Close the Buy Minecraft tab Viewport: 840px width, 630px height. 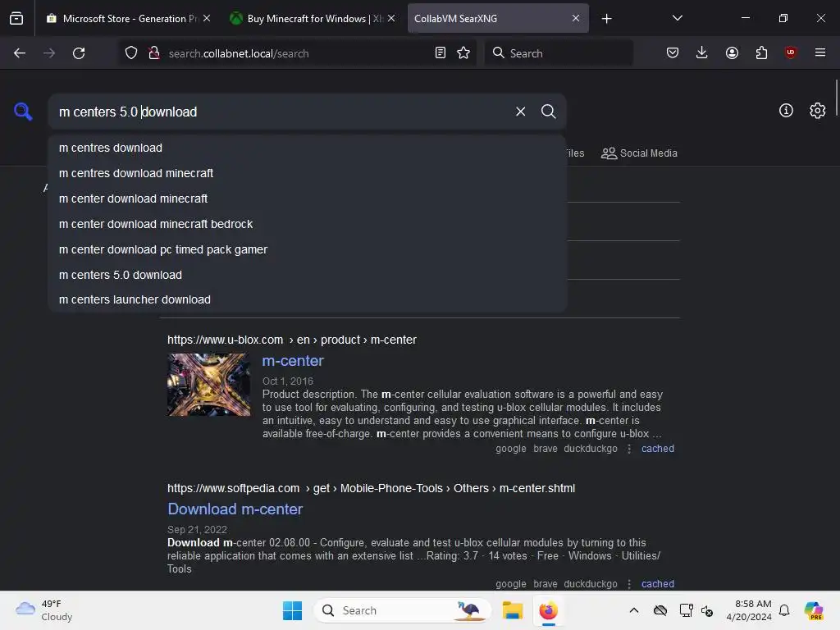pos(391,18)
